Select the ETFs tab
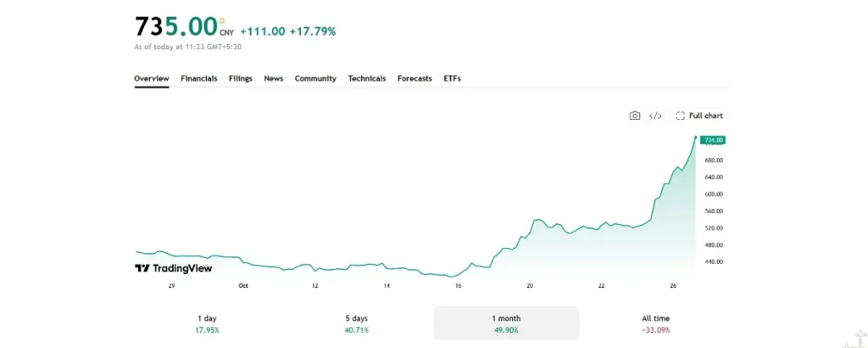 (x=453, y=79)
